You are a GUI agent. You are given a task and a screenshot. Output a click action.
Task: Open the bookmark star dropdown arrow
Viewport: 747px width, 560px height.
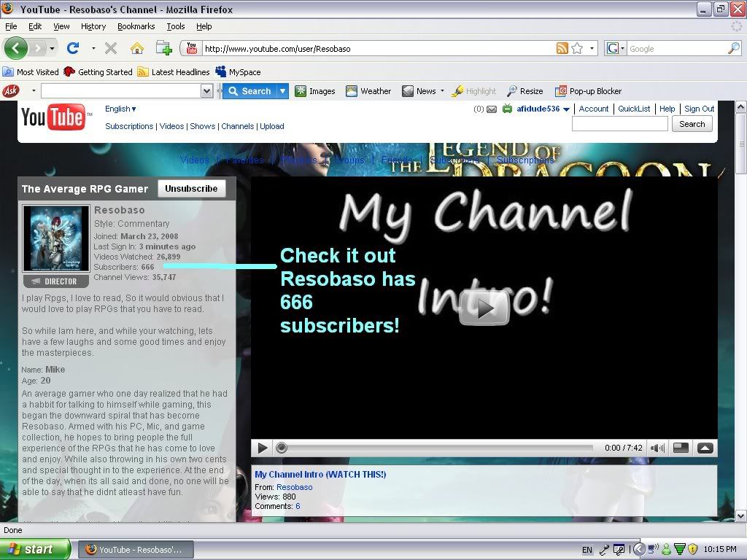[592, 48]
